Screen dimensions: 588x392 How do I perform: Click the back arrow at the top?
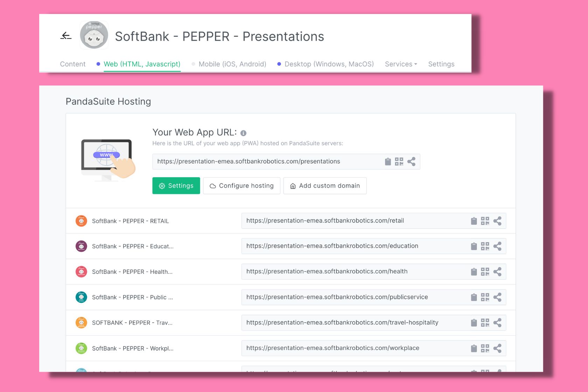[66, 36]
